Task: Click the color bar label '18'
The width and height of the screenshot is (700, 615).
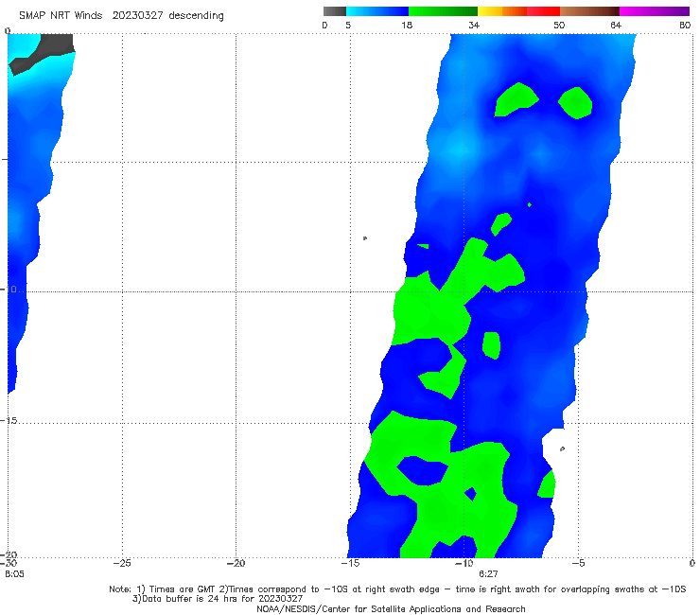Action: (x=407, y=26)
